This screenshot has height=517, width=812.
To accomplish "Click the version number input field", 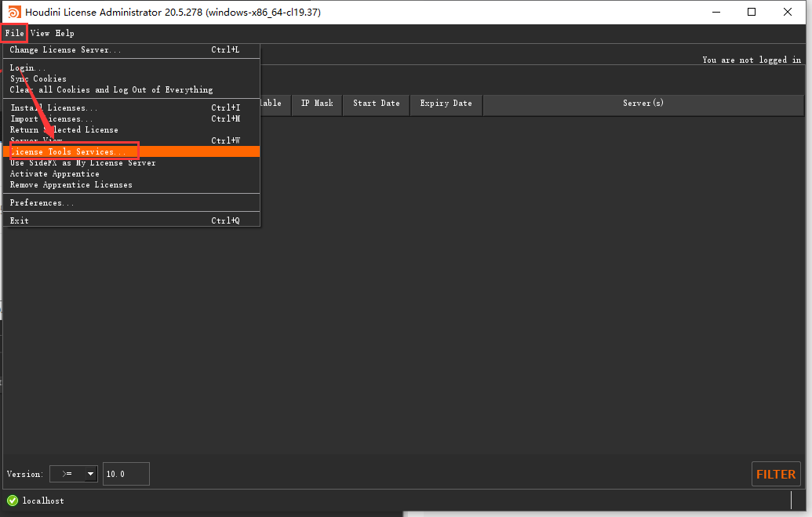I will [126, 474].
